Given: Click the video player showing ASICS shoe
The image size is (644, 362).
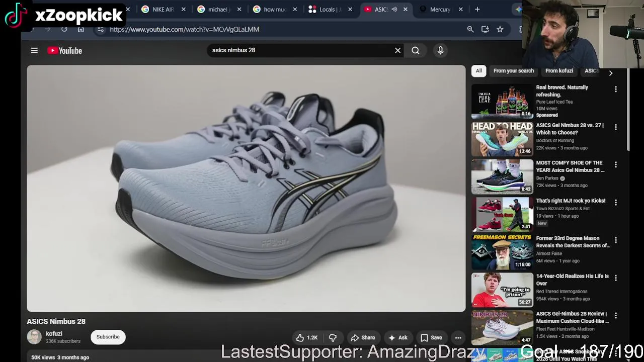Looking at the screenshot, I should click(246, 188).
